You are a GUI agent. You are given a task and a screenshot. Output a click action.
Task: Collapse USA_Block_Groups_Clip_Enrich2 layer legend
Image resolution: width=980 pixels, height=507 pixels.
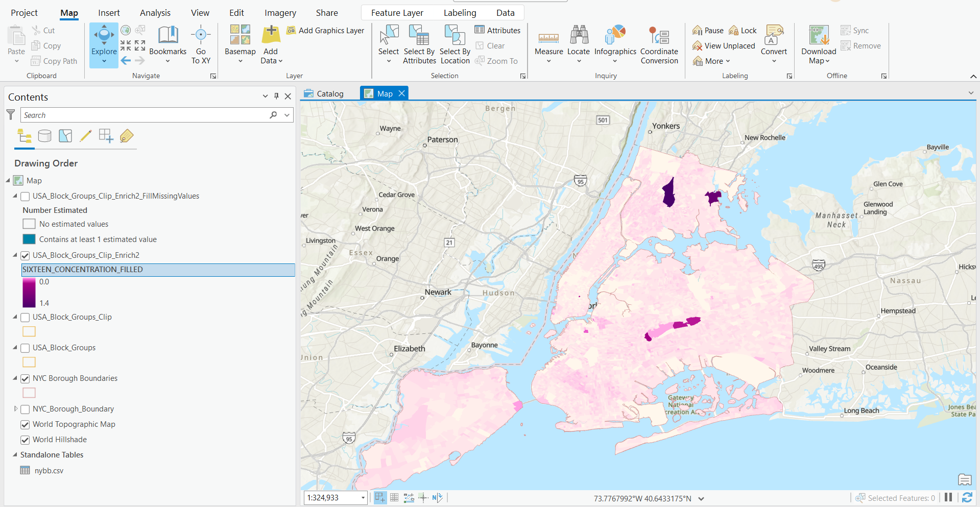(15, 255)
